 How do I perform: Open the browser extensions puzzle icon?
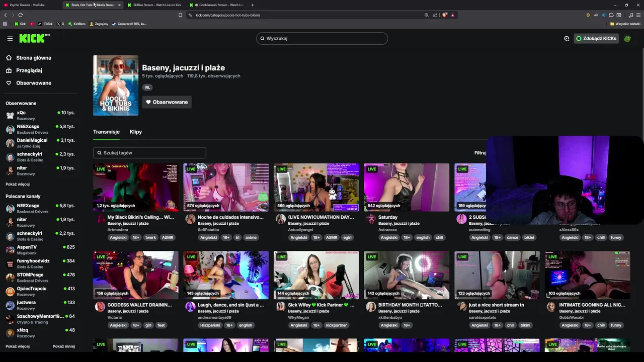click(x=611, y=15)
